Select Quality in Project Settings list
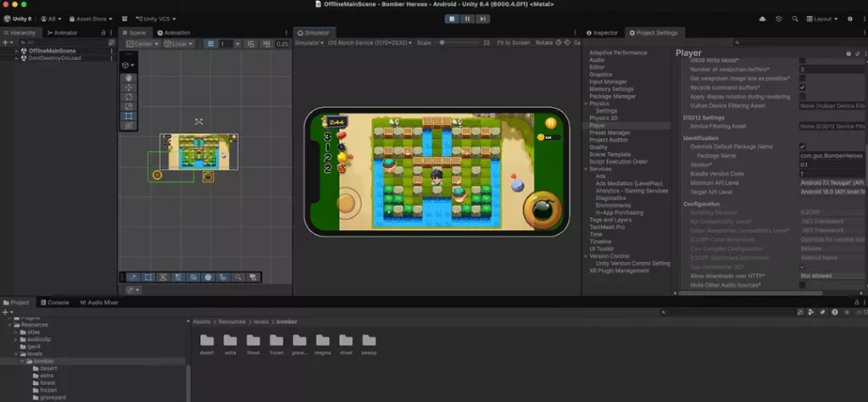This screenshot has height=402, width=868. [598, 148]
